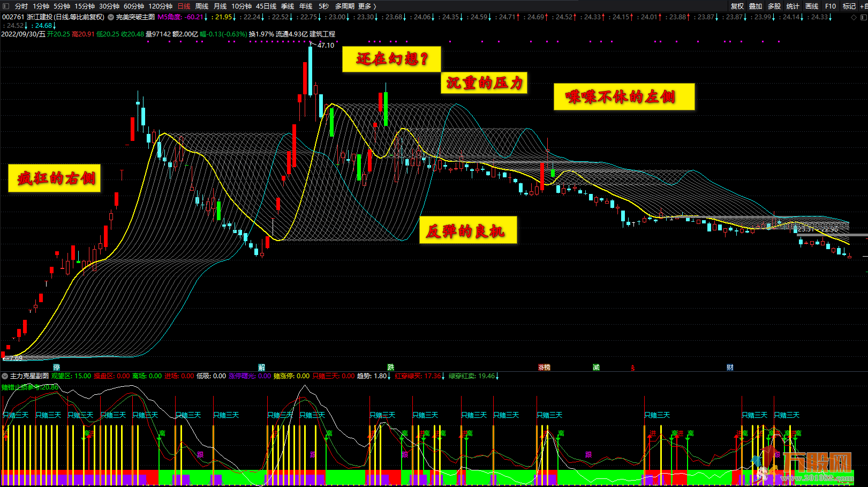
Task: Click the 解 event marker on timeline
Action: click(262, 367)
